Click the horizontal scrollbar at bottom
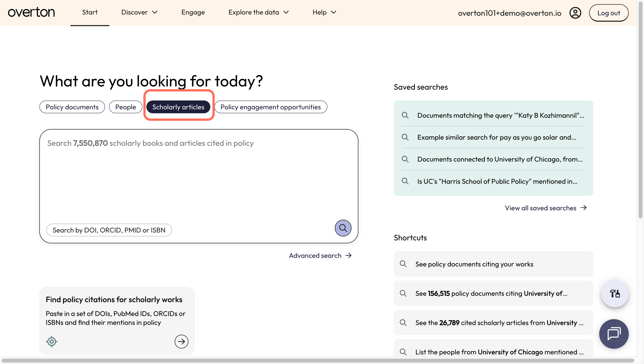Screen dimensions: 644x364 (318, 360)
